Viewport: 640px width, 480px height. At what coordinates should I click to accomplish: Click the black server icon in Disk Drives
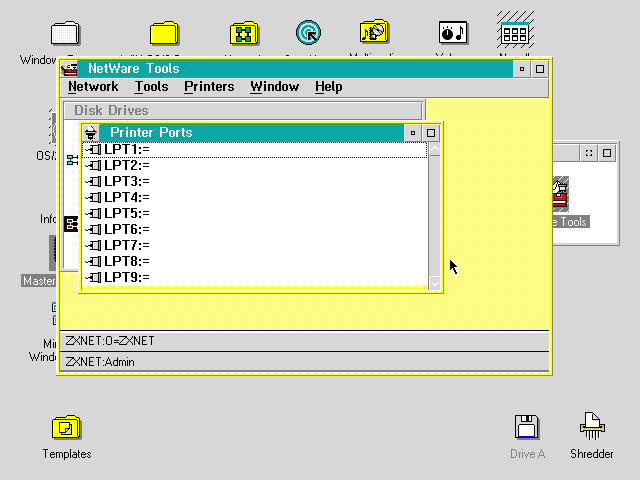[71, 224]
